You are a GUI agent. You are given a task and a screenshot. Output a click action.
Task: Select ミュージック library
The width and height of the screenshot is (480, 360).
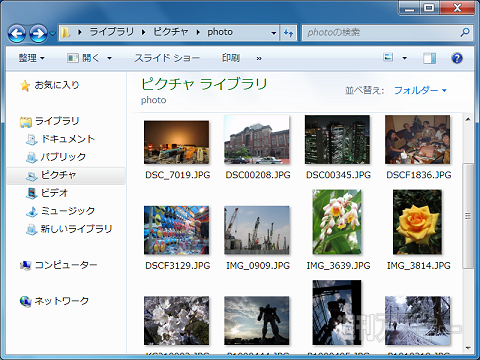(68, 211)
